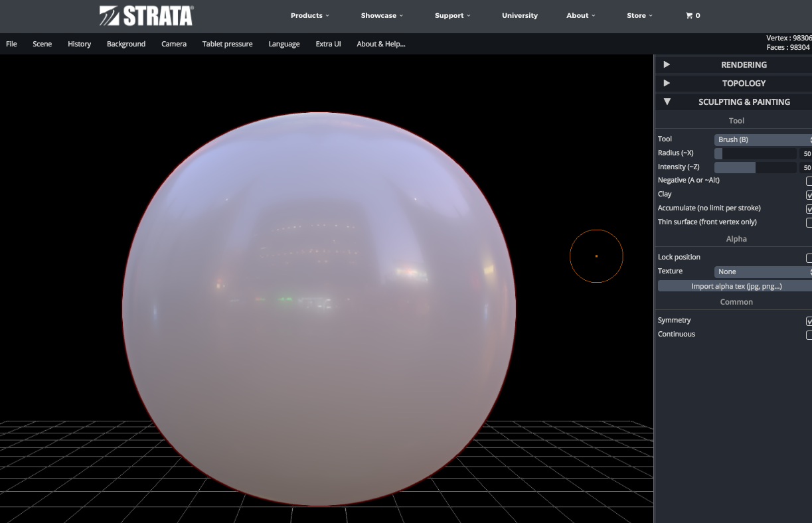Image resolution: width=812 pixels, height=523 pixels.
Task: Open the File menu
Action: point(11,44)
